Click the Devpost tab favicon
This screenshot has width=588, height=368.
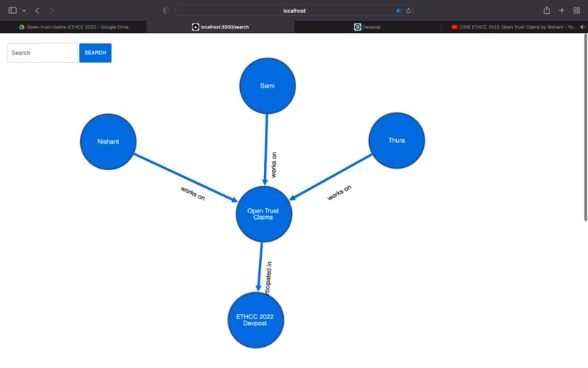pyautogui.click(x=357, y=27)
